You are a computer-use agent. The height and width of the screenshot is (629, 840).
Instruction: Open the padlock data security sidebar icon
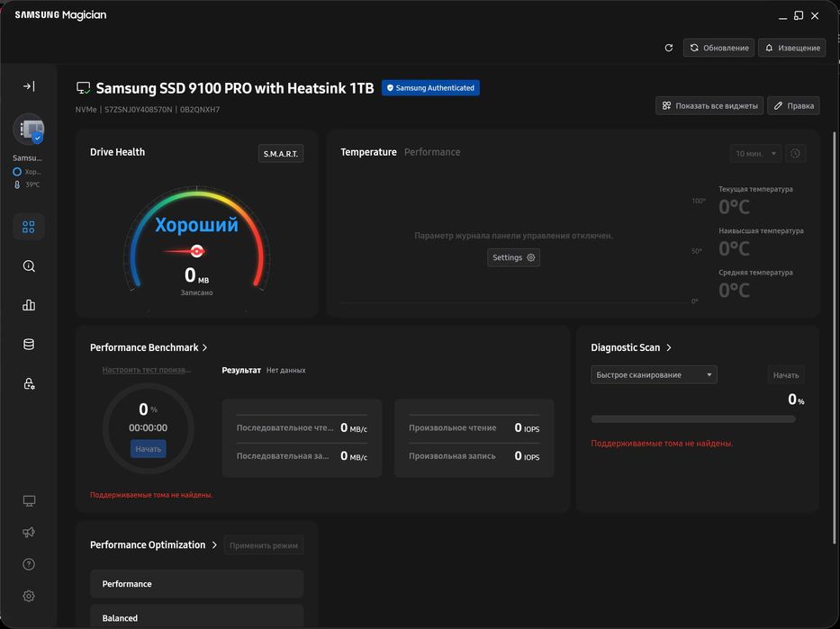tap(29, 384)
